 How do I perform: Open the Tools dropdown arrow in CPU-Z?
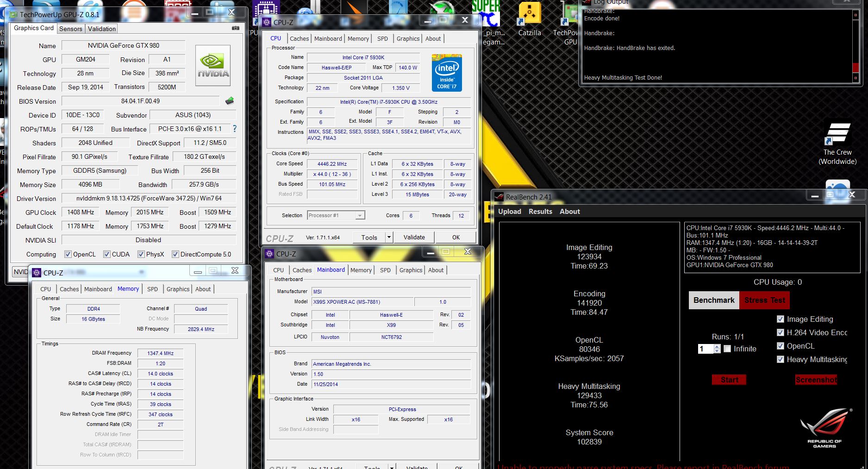(x=389, y=238)
